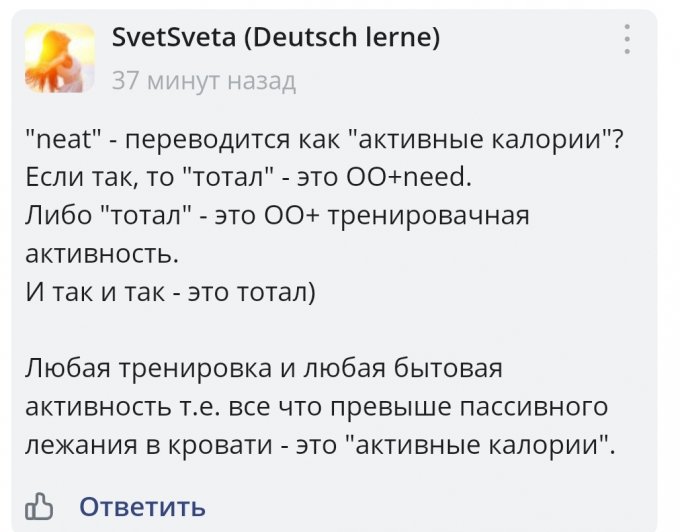Click the standalone word "активность." line
The height and width of the screenshot is (532, 680).
[101, 253]
